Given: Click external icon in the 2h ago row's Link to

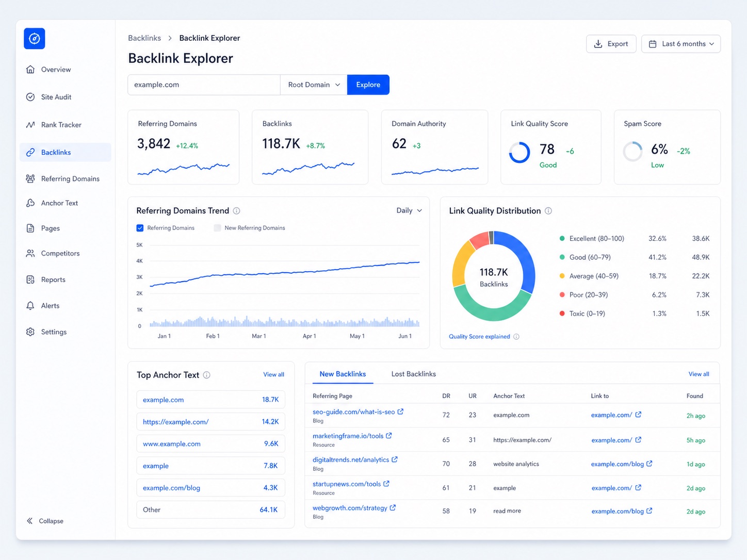Looking at the screenshot, I should 639,415.
